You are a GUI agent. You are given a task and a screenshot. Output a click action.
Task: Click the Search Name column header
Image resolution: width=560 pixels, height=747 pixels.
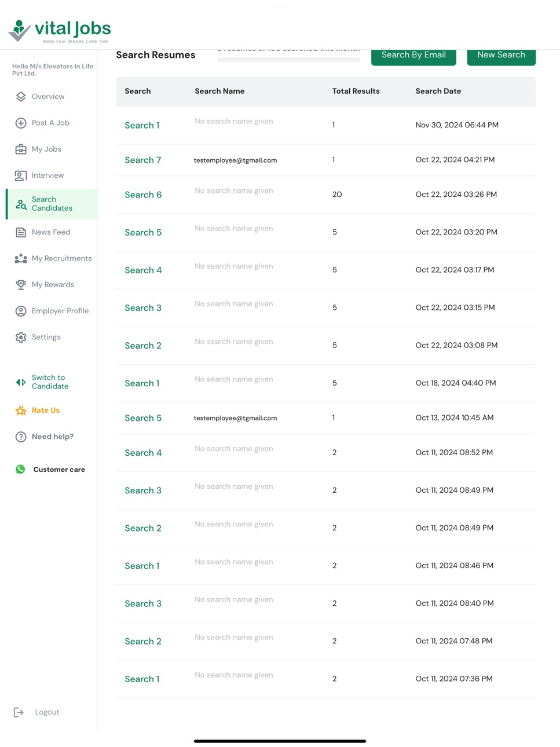(x=219, y=91)
